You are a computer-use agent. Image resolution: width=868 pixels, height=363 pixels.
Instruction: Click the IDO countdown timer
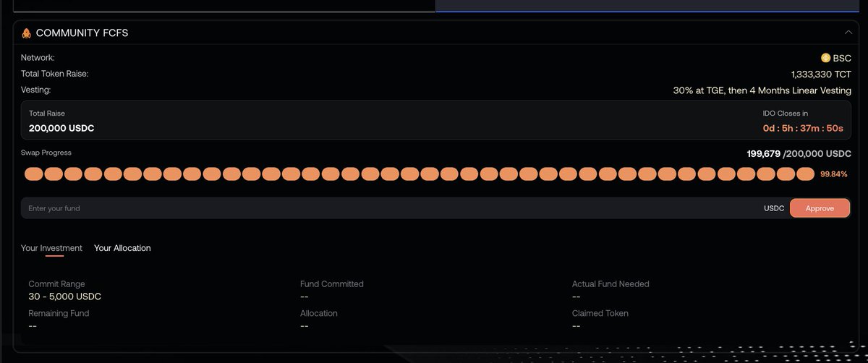[x=803, y=128]
